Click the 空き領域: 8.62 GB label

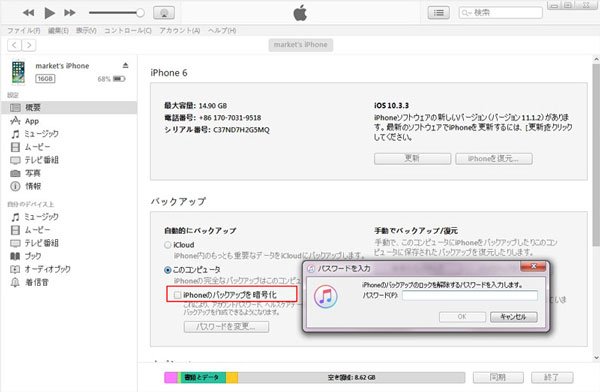point(351,377)
